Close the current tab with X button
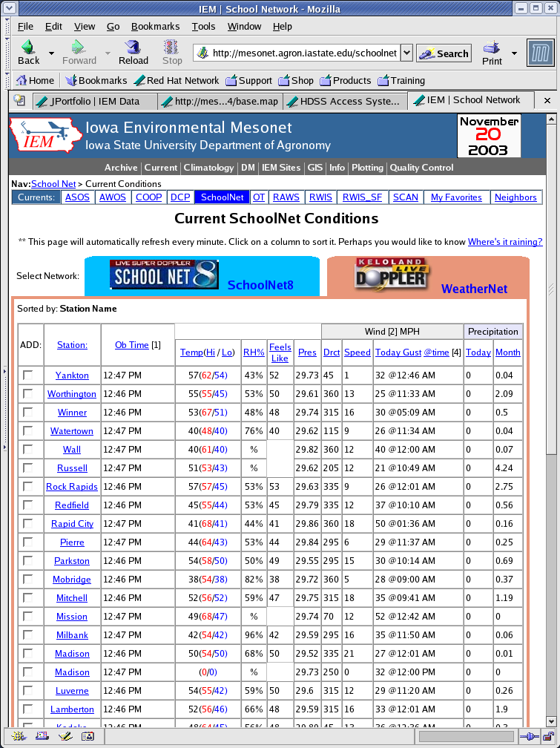This screenshot has width=560, height=748. point(547,101)
